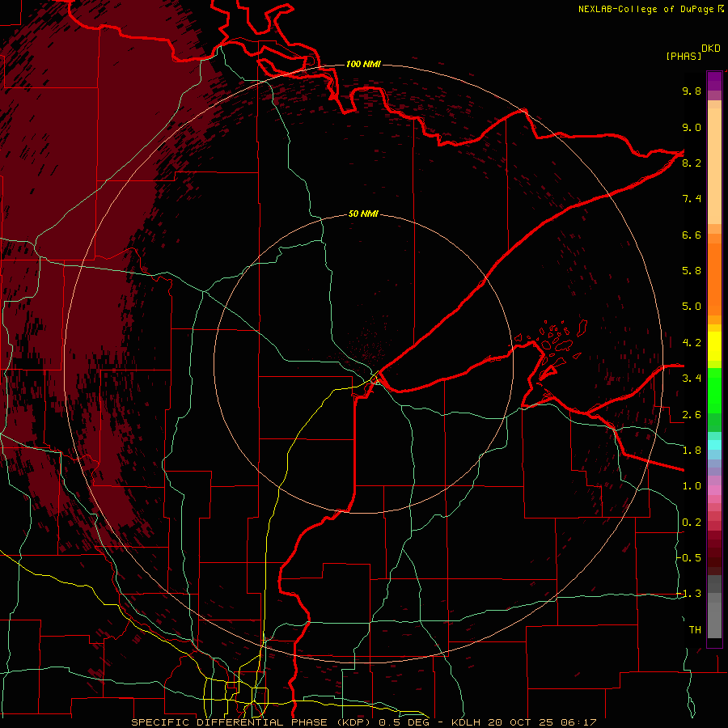
Task: Click the 9.8 value on the color scale
Action: point(692,91)
